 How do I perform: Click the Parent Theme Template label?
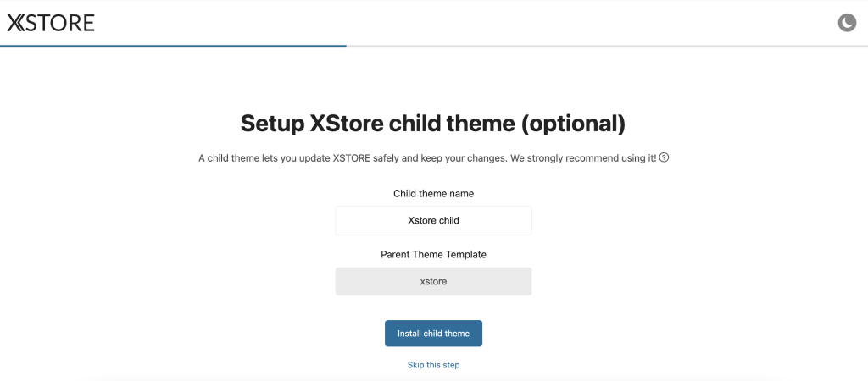[x=433, y=254]
